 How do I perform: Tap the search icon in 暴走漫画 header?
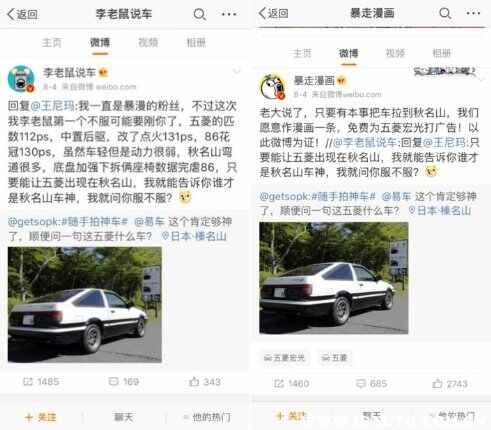[x=445, y=13]
